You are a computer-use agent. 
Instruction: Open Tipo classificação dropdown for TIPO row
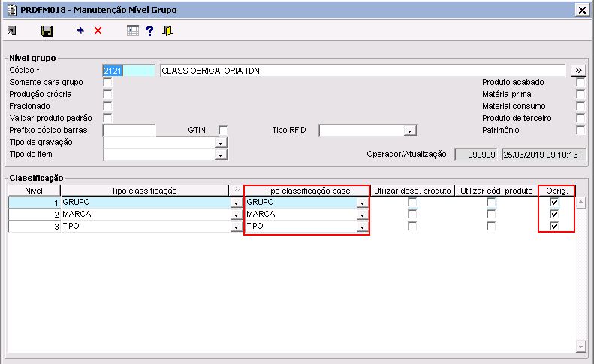[x=236, y=227]
